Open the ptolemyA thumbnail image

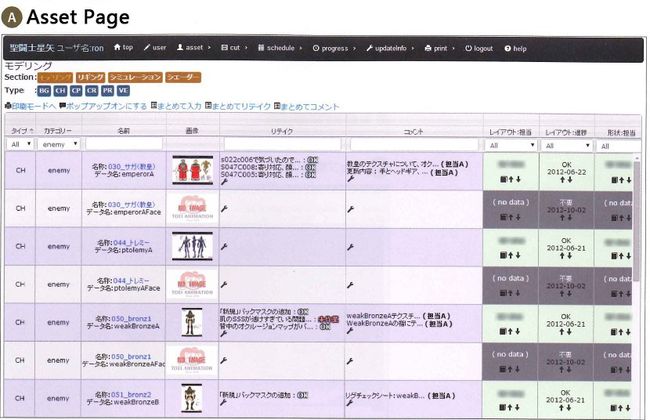click(192, 246)
